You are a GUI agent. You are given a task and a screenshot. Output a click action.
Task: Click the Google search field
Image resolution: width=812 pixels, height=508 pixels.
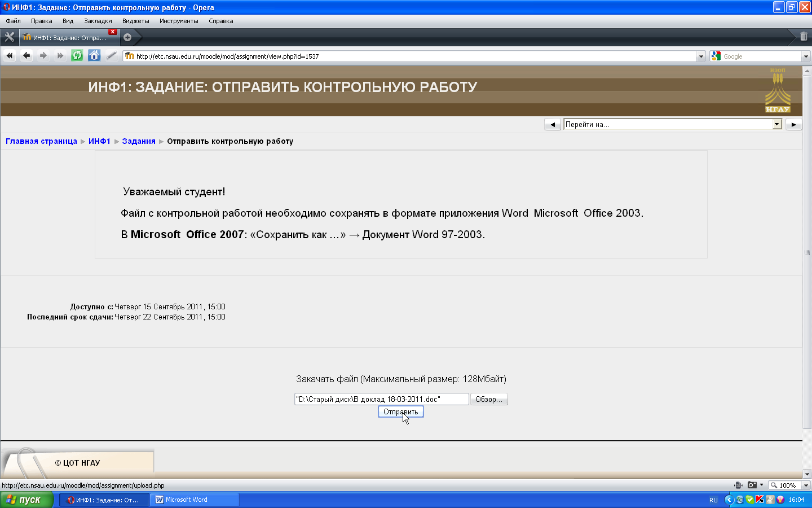click(x=761, y=56)
